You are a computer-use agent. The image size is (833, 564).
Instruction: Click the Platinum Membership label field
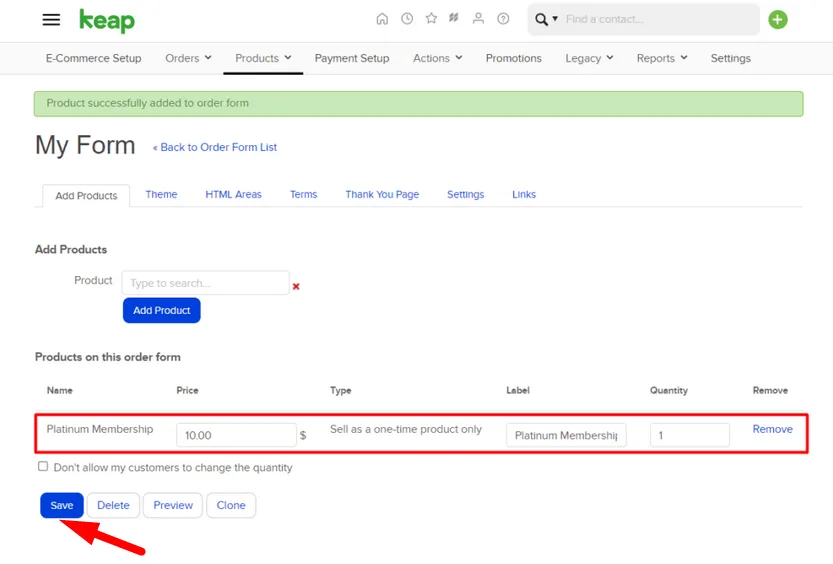566,435
